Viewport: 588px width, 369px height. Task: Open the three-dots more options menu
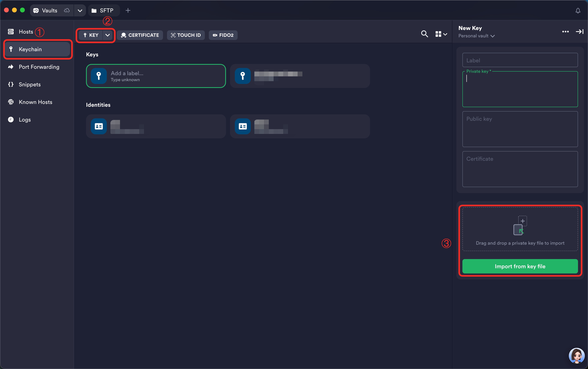point(565,32)
